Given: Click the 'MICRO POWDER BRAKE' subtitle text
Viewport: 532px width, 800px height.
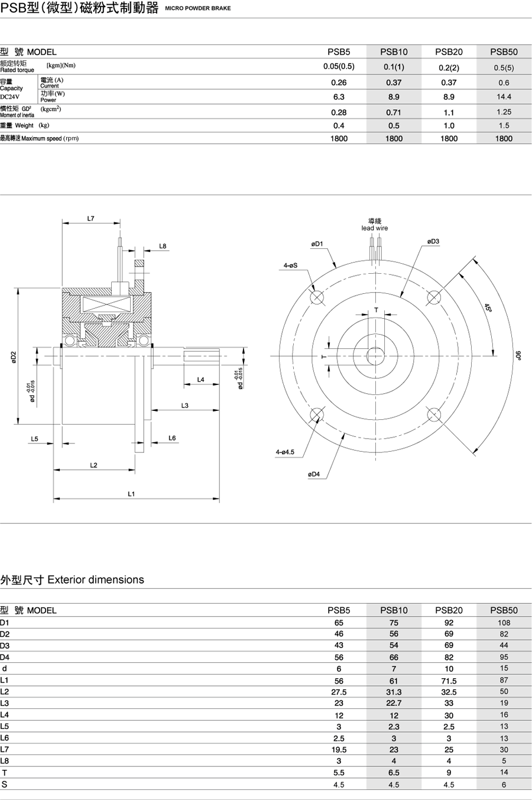Looking at the screenshot, I should tap(198, 8).
